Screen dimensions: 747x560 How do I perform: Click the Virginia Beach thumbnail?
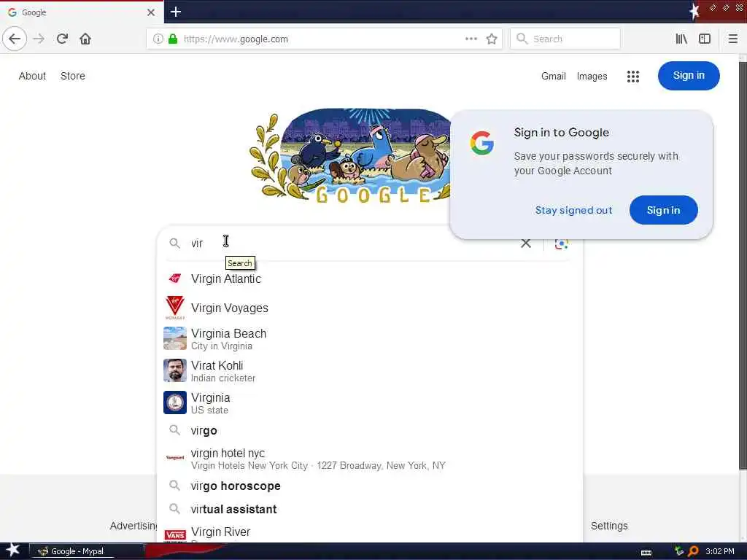point(175,338)
